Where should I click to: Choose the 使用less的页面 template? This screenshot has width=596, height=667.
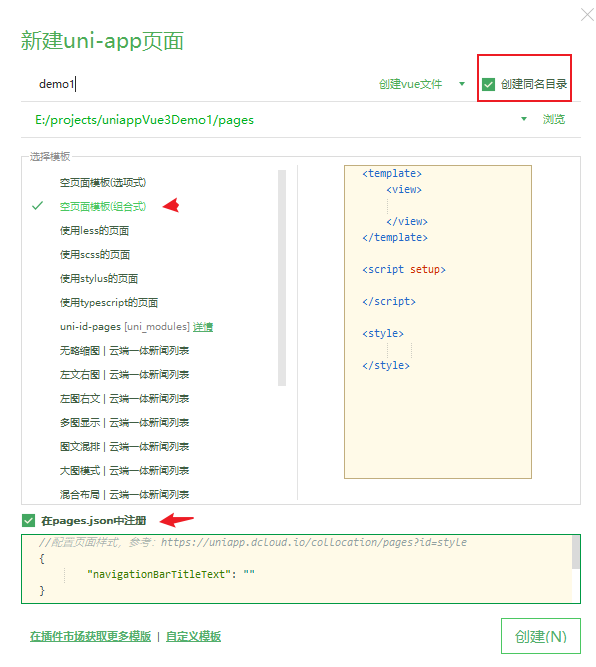tap(94, 231)
